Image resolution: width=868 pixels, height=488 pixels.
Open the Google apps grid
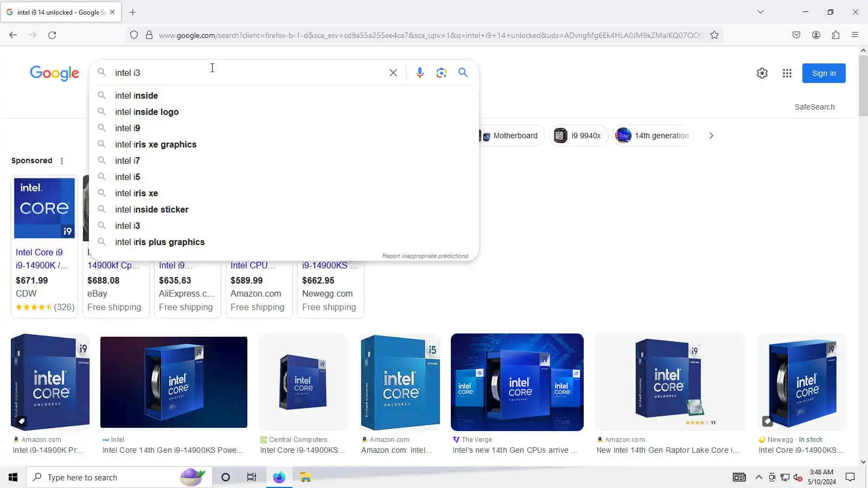(x=787, y=73)
